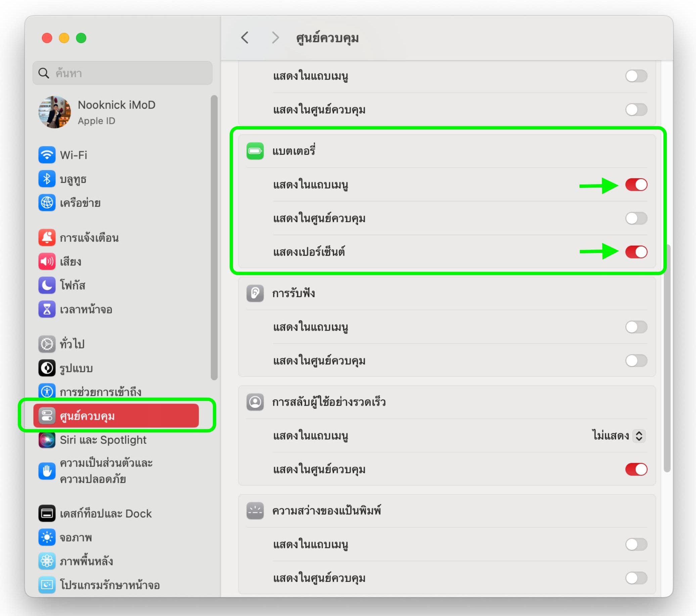
Task: Disable battery show in menu bar toggle
Action: pos(636,185)
